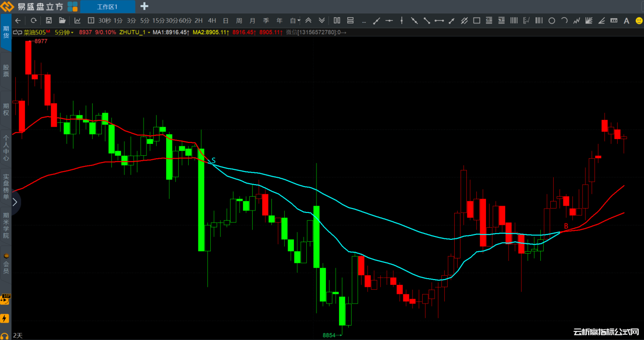Switch chart period to 日 (daily)
The width and height of the screenshot is (644, 340).
(x=225, y=21)
